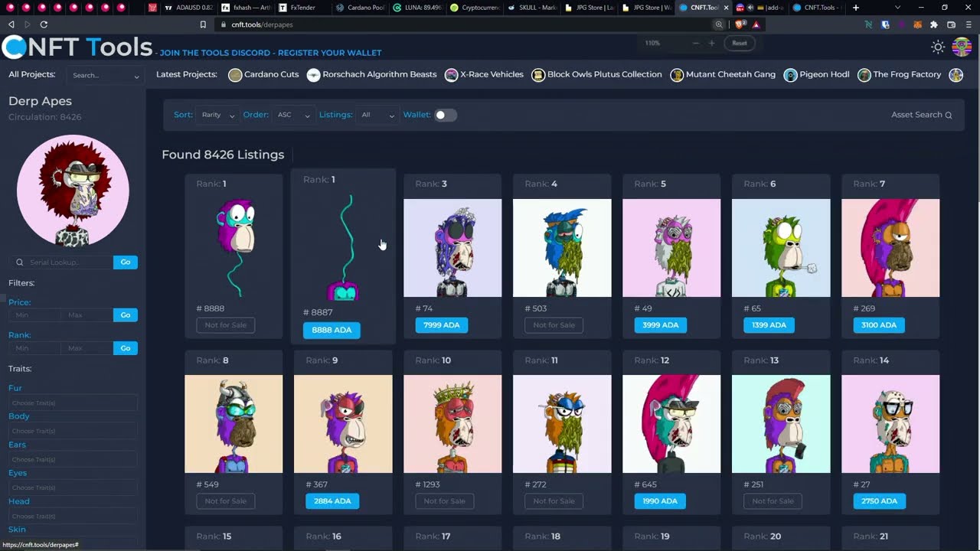Click the Brave shields icon in address bar

coord(740,24)
